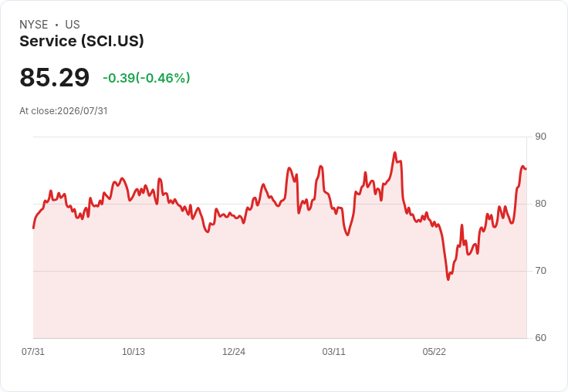The image size is (568, 392).
Task: Click the At close:2026/07/31 timestamp
Action: [63, 111]
